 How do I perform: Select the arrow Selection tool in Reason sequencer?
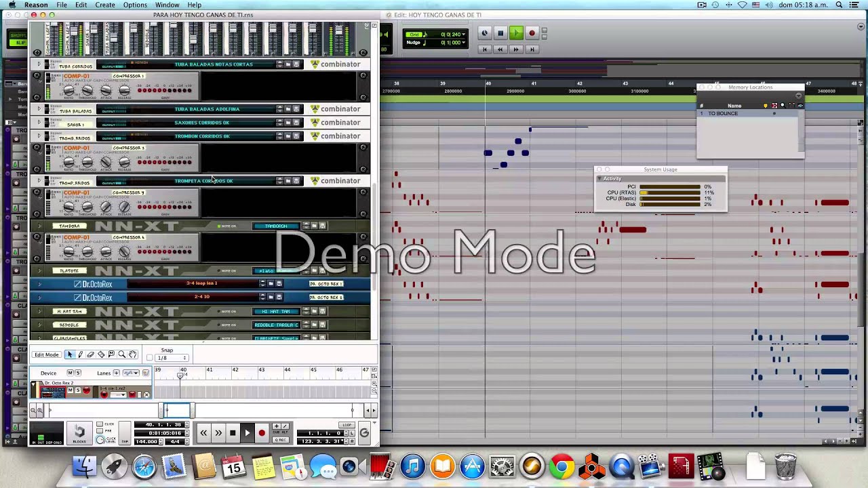coord(70,354)
